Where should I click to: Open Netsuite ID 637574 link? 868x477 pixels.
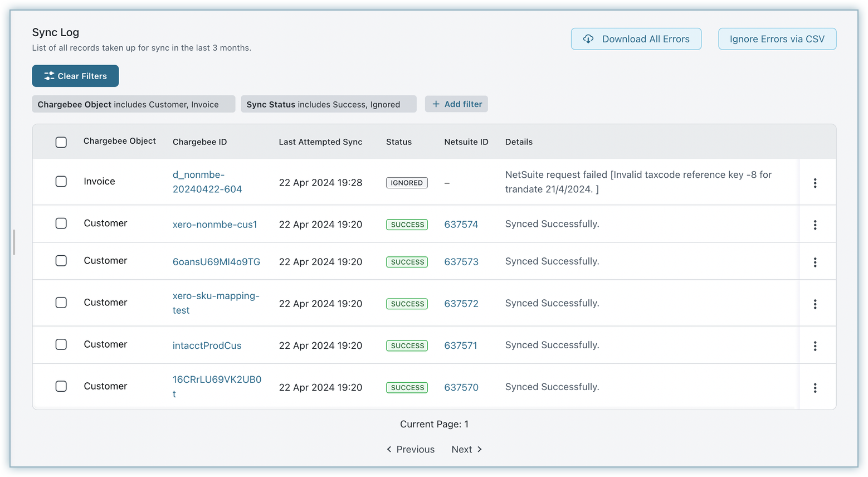(x=461, y=225)
